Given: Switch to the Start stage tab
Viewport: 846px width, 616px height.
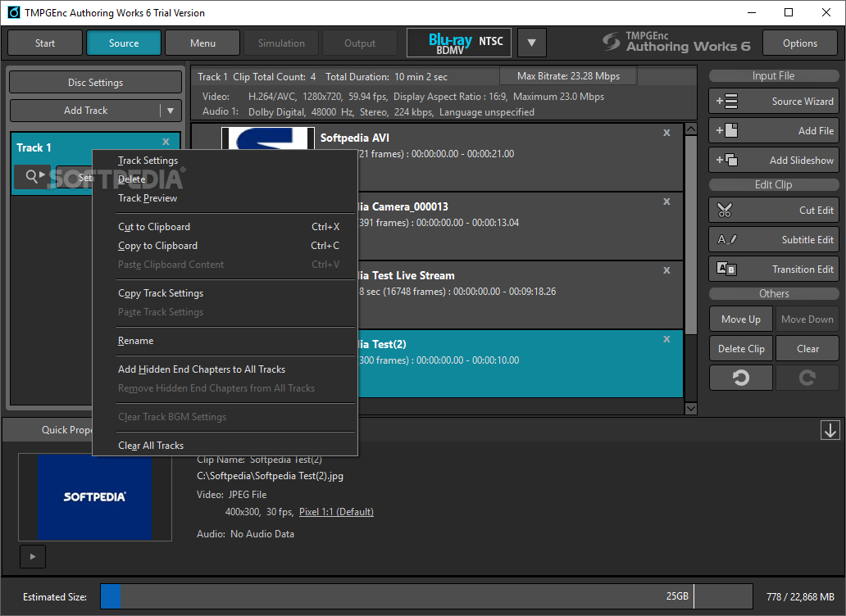Looking at the screenshot, I should coord(45,43).
